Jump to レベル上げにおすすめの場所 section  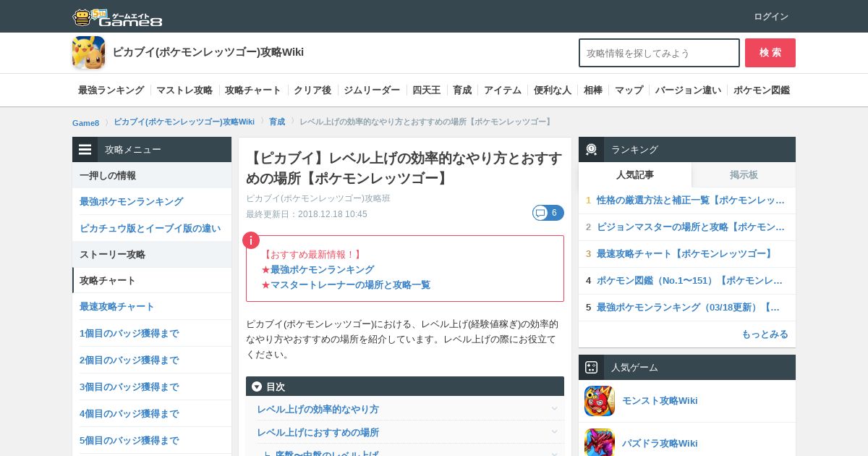(x=318, y=433)
